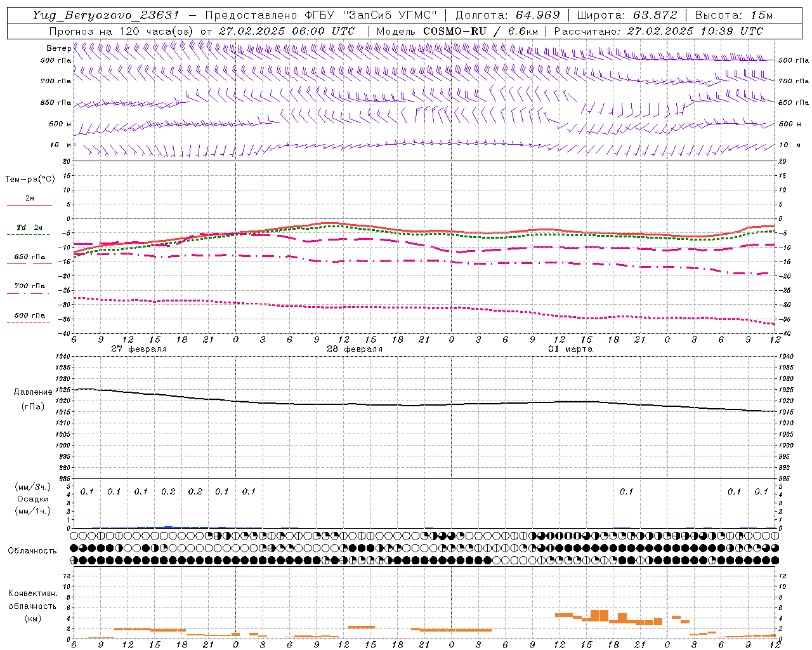This screenshot has width=812, height=650.
Task: Click the Тем-ра(°C) panel label
Action: (30, 180)
